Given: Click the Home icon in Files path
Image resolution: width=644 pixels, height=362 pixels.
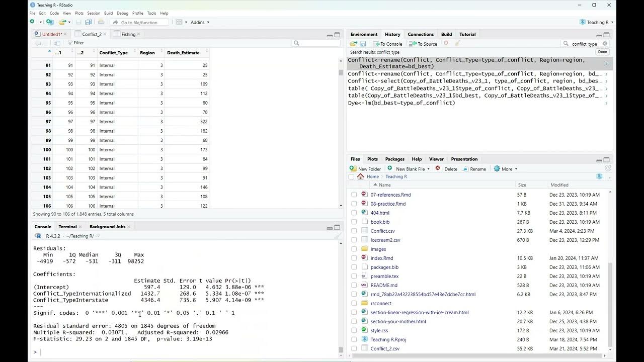Looking at the screenshot, I should click(x=360, y=176).
